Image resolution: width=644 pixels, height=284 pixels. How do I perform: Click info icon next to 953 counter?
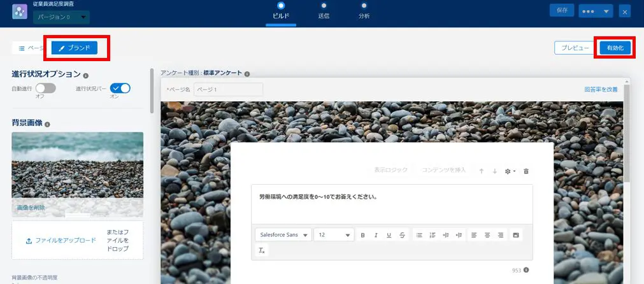pyautogui.click(x=526, y=270)
